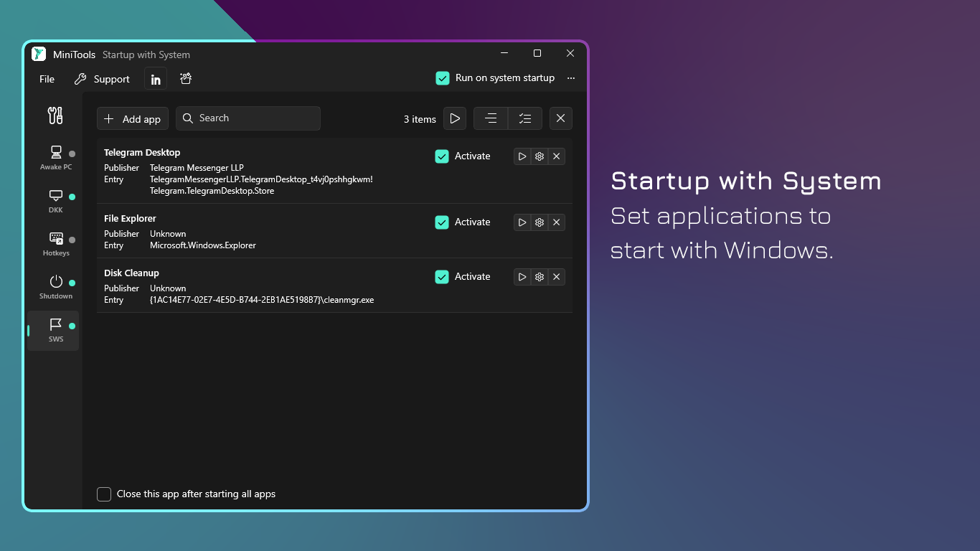Toggle the SWS status dot
Image resolution: width=980 pixels, height=551 pixels.
(72, 326)
